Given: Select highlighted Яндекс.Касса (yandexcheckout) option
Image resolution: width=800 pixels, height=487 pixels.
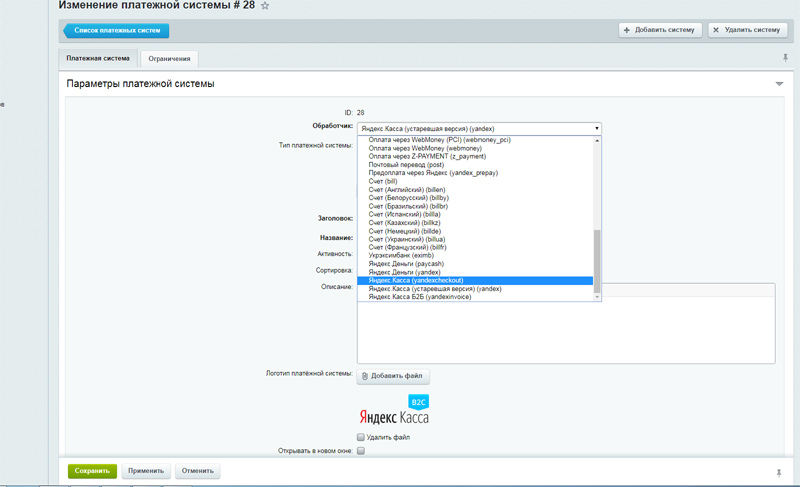Looking at the screenshot, I should coord(476,280).
